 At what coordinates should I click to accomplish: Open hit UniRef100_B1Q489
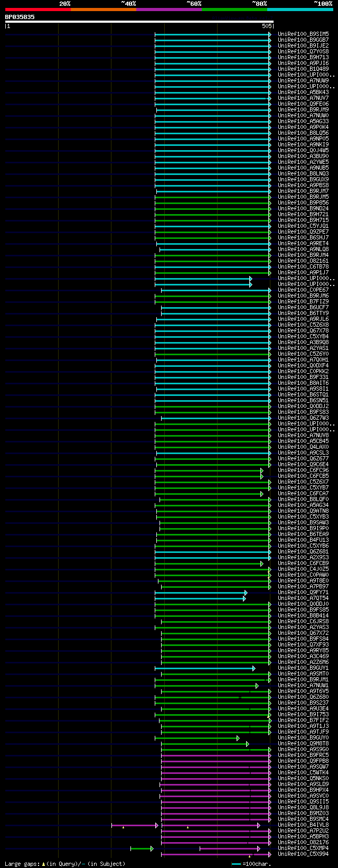coord(303,69)
